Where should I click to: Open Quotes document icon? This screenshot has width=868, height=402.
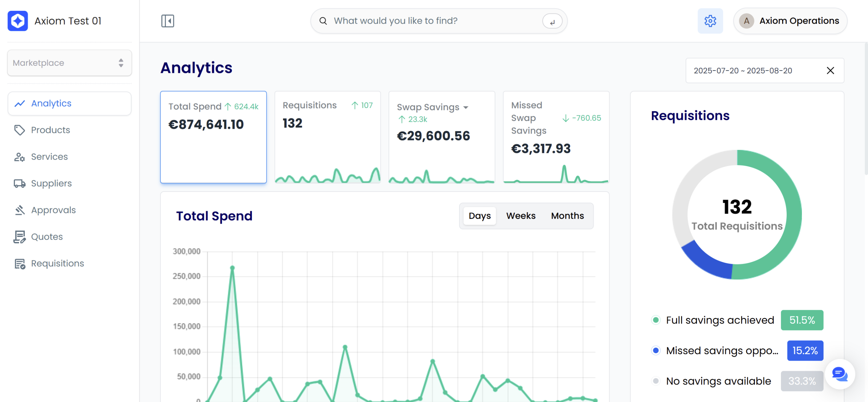[x=19, y=237]
